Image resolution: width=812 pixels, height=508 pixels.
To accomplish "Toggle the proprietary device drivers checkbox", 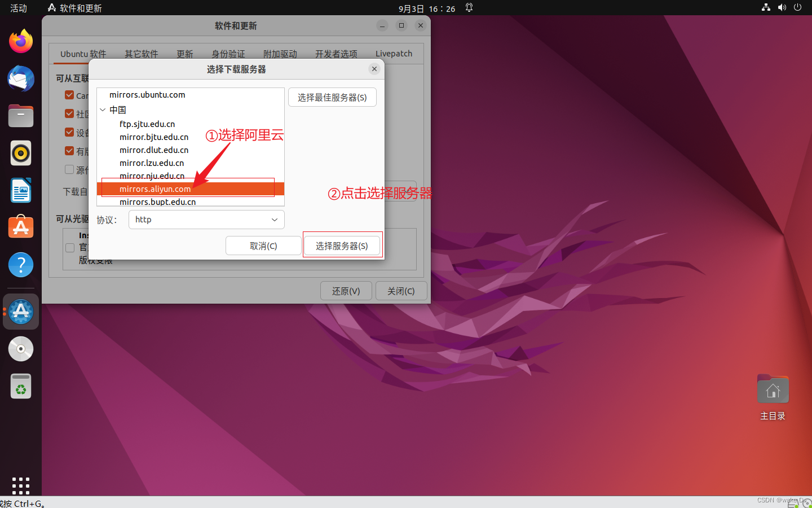I will pyautogui.click(x=69, y=132).
